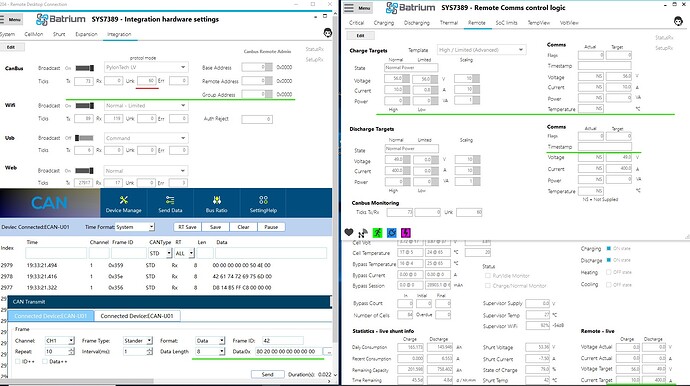Click the Time filter field
The width and height of the screenshot is (690, 386).
tap(56, 253)
